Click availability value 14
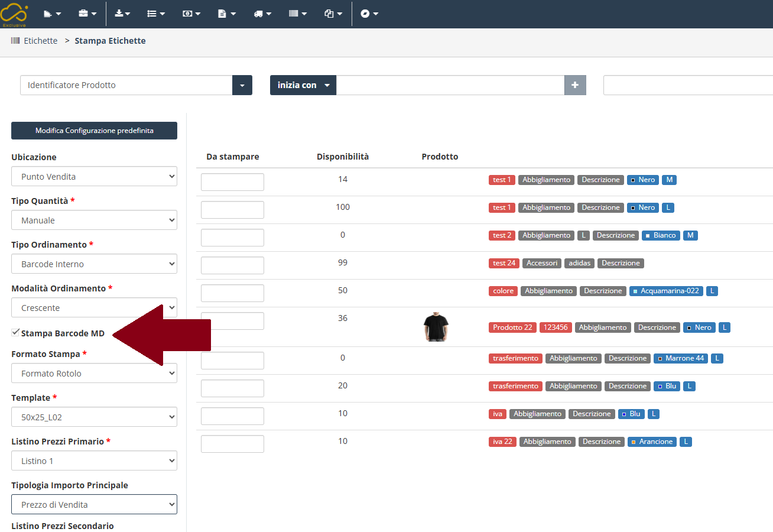This screenshot has height=532, width=773. click(x=343, y=179)
